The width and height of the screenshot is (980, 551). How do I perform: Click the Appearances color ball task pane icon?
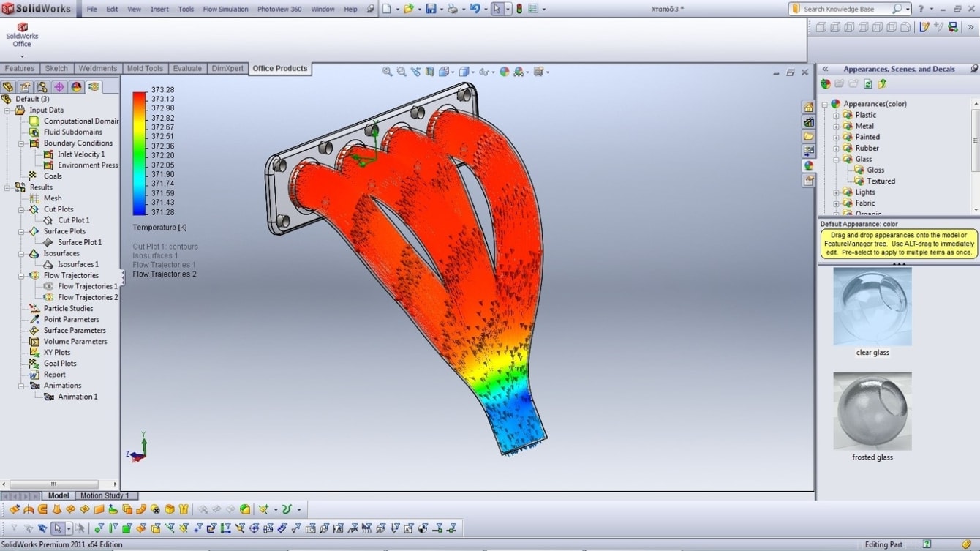808,165
